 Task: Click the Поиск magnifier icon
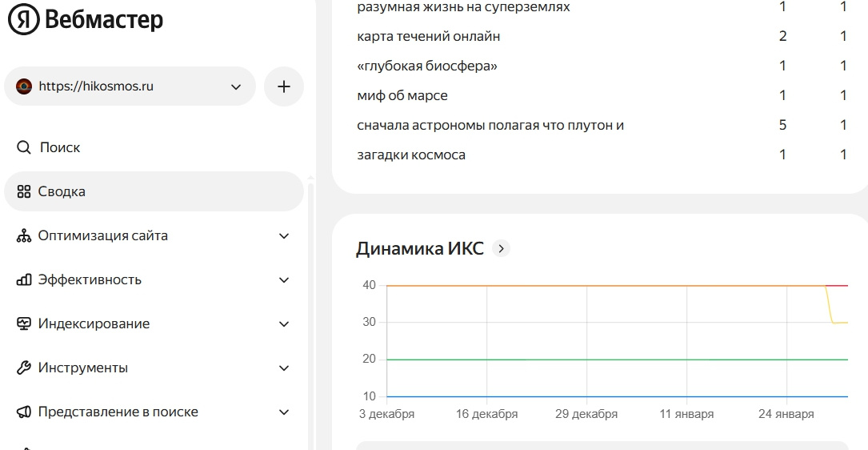tap(24, 147)
